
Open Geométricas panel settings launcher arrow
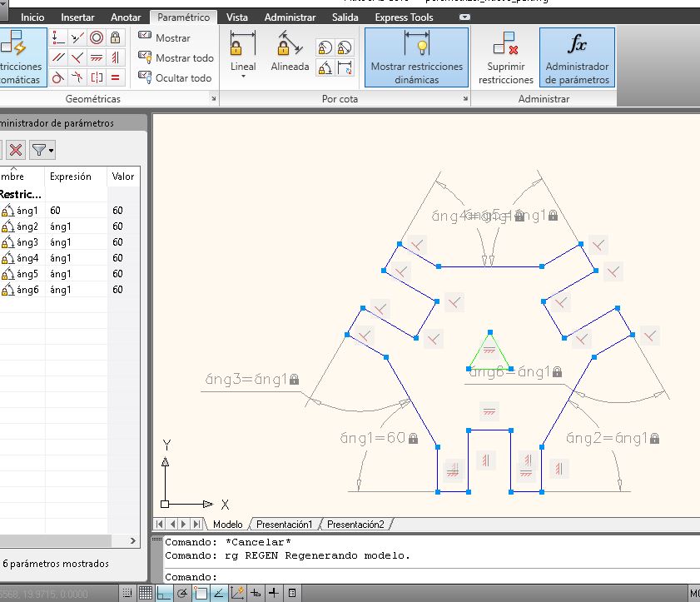click(213, 99)
